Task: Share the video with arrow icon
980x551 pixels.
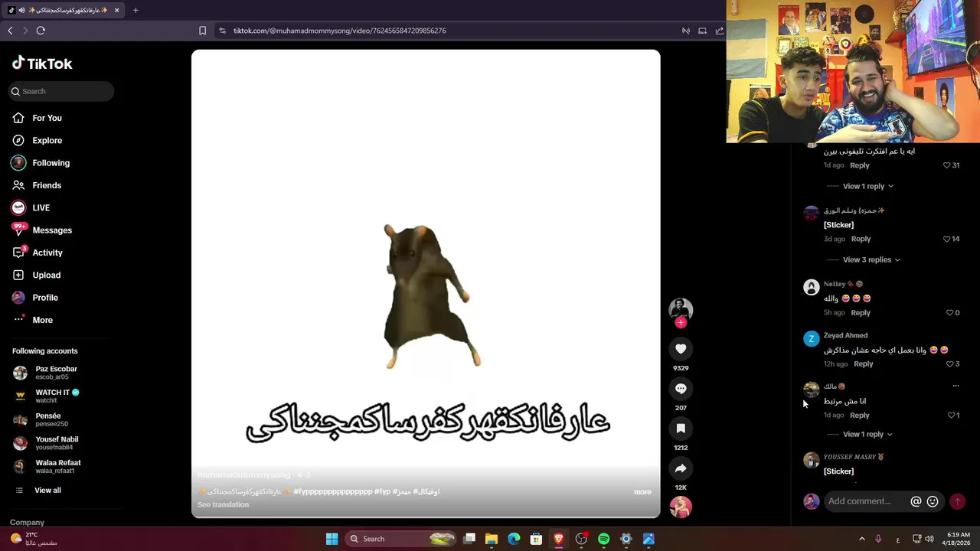Action: click(x=681, y=468)
